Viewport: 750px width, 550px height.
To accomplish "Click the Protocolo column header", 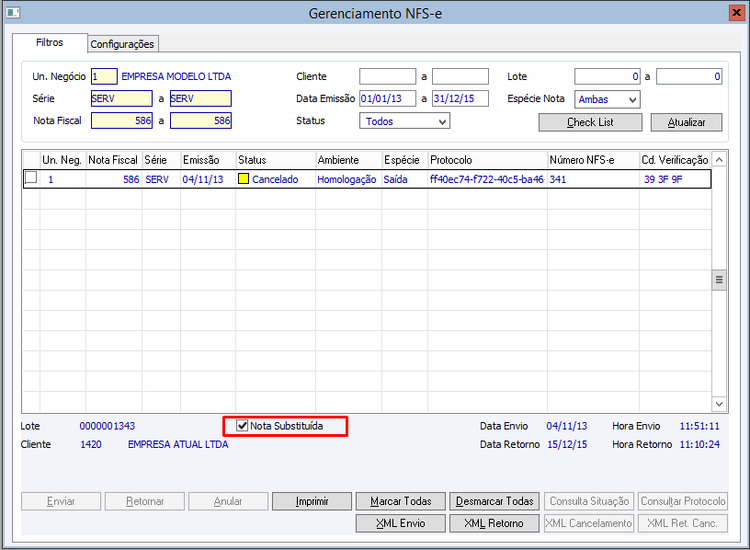I will [487, 160].
